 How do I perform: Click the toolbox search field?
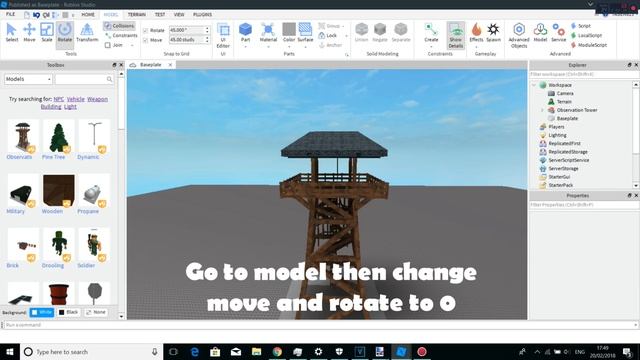click(x=84, y=79)
